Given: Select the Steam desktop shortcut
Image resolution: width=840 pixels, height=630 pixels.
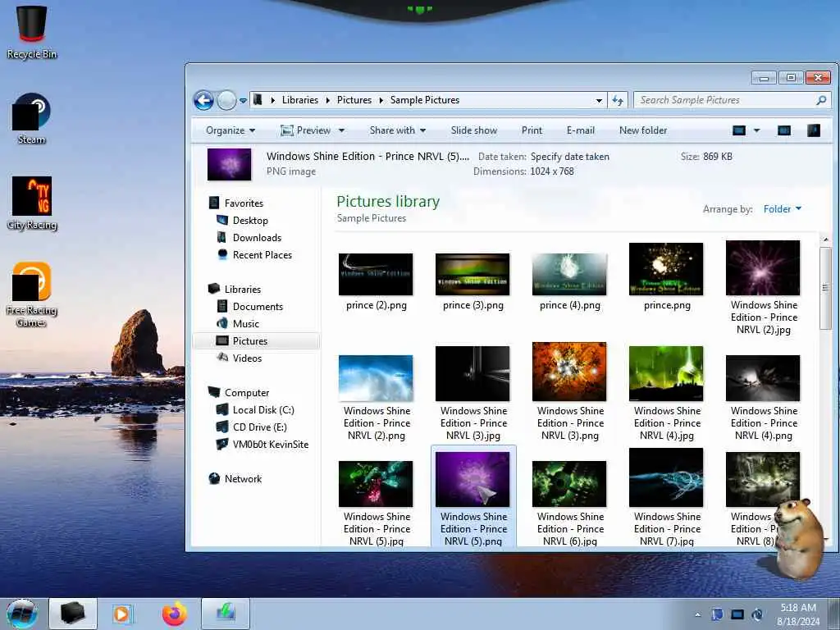Looking at the screenshot, I should (32, 119).
